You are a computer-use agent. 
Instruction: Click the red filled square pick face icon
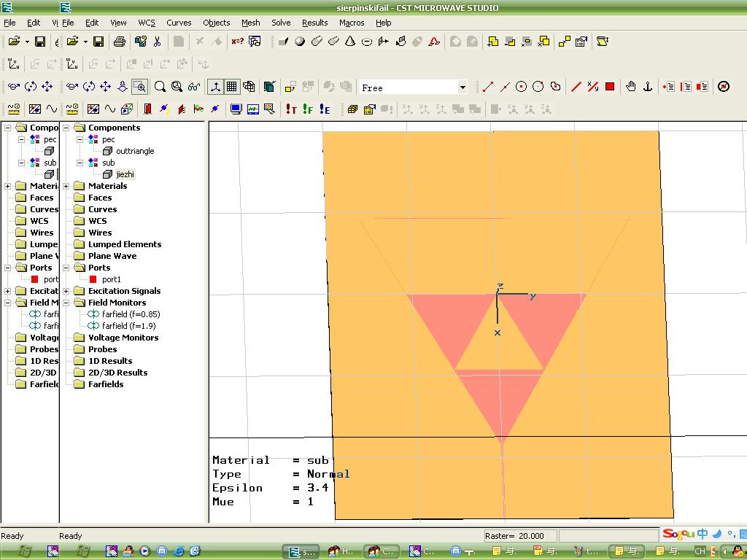tap(610, 87)
